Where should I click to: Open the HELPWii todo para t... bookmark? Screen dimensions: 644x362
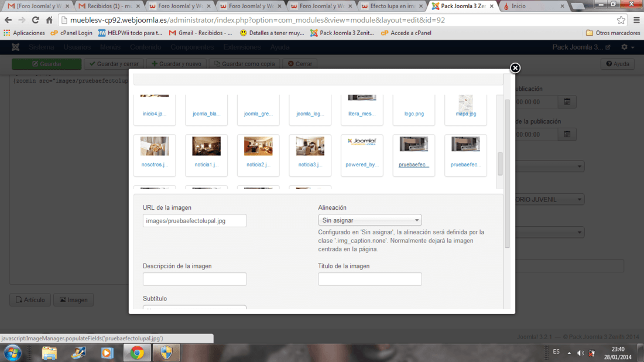coord(130,33)
